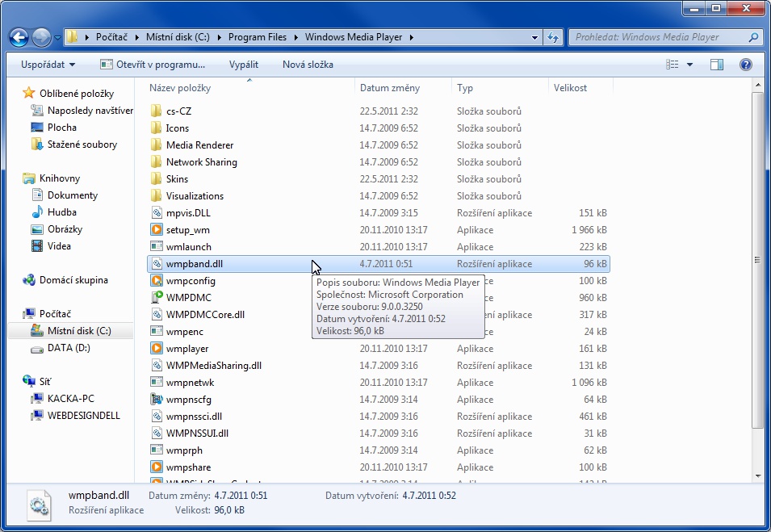Select Síť in navigation pane
Screen dimensions: 771x532
pyautogui.click(x=44, y=382)
